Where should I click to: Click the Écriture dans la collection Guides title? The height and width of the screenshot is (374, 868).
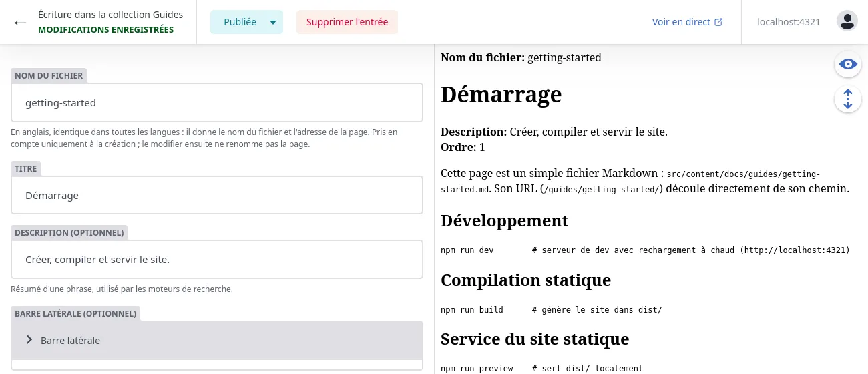point(111,15)
